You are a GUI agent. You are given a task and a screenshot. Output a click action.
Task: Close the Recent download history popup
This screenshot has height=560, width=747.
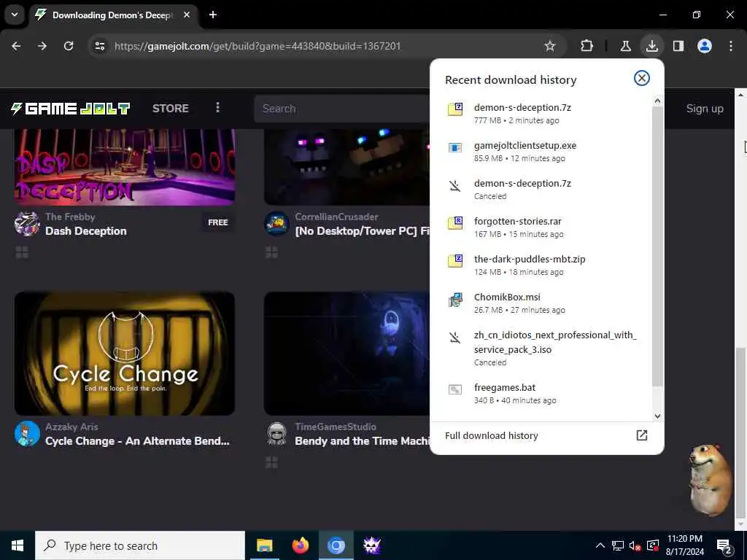point(642,78)
